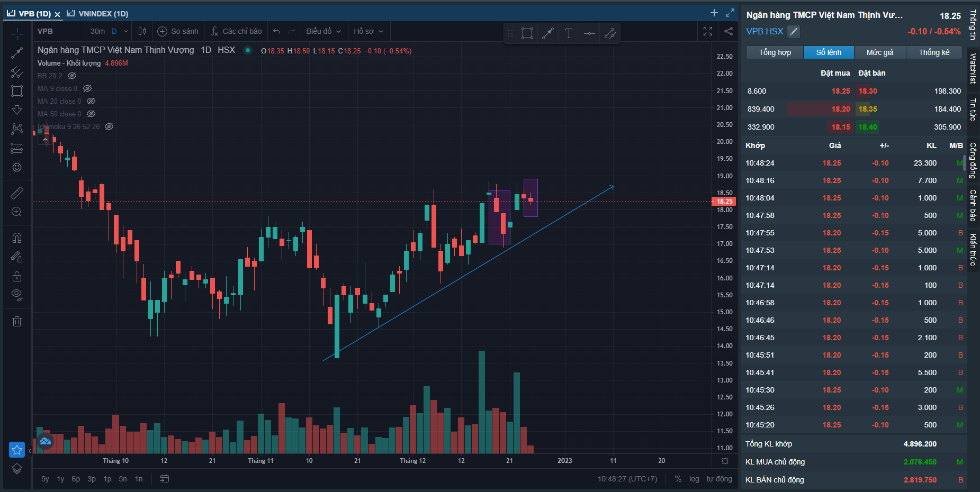Show the MA 50 close indicator
Screen dimensions: 980x492
click(x=91, y=114)
